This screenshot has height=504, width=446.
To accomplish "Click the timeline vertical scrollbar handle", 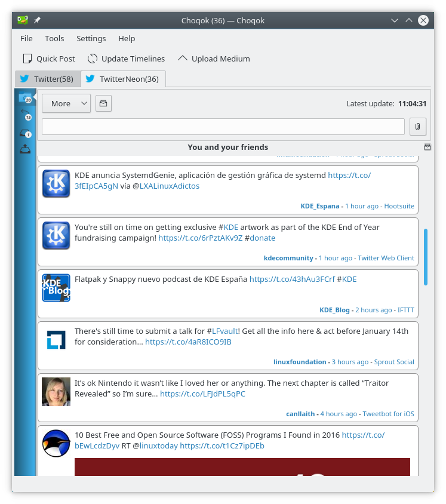I will pos(426,257).
